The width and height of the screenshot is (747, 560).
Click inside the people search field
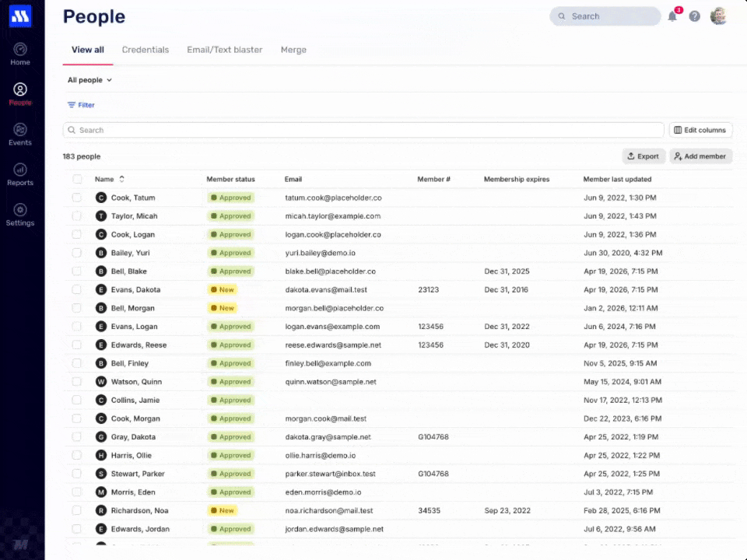point(311,130)
